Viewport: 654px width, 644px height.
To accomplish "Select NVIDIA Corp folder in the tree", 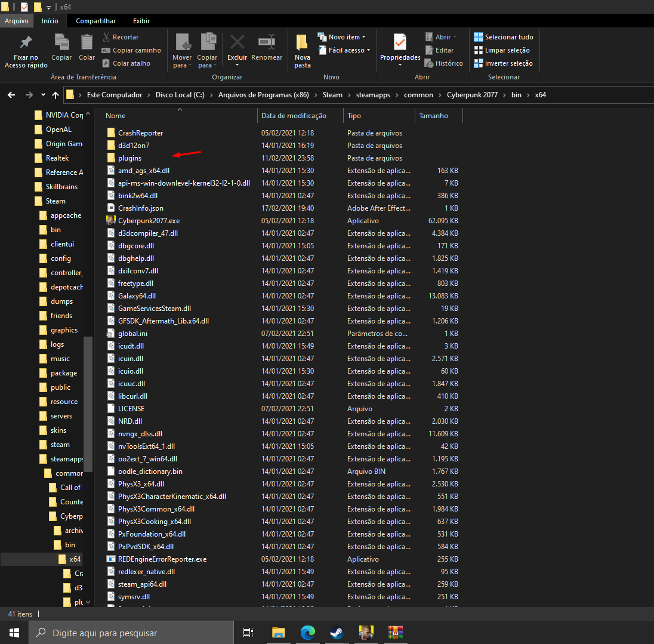I will coord(64,115).
